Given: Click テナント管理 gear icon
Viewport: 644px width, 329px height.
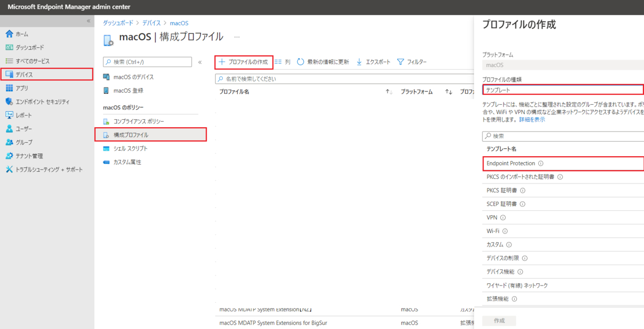Looking at the screenshot, I should (9, 156).
